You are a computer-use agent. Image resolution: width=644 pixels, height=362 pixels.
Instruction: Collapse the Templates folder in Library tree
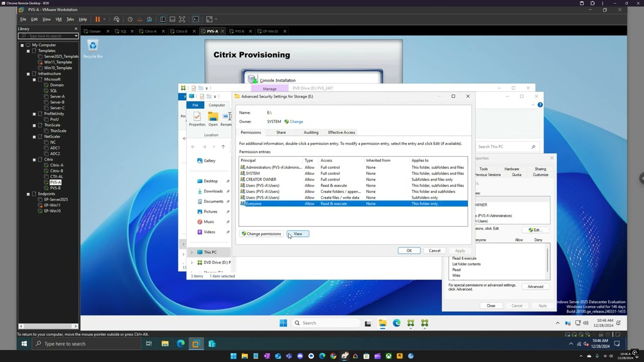[28, 51]
